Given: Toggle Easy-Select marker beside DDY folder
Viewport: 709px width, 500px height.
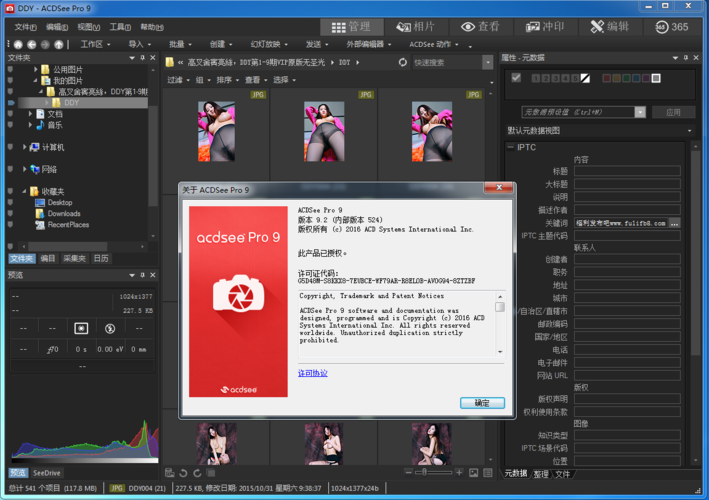Looking at the screenshot, I should [11, 103].
